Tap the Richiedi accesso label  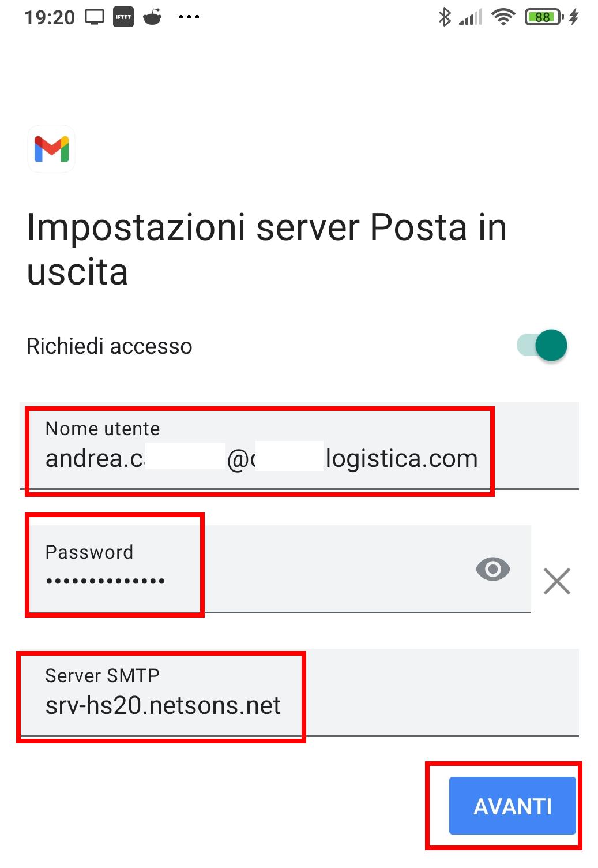tap(110, 346)
